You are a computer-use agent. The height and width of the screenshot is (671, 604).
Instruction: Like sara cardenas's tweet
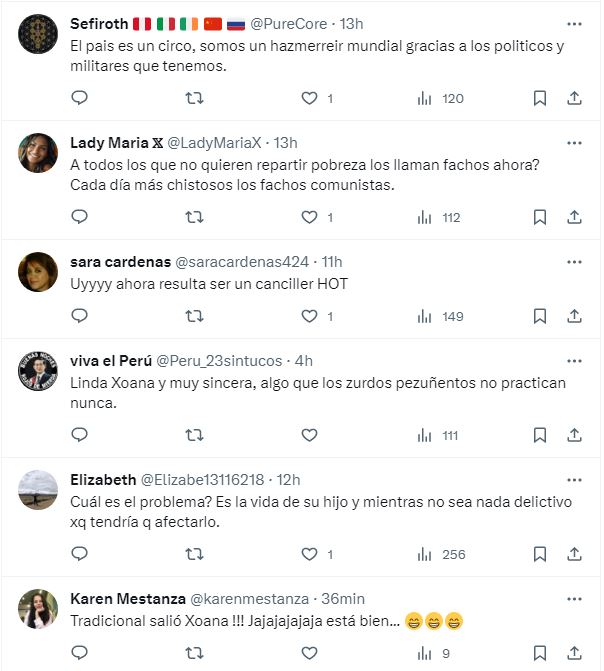pos(310,316)
